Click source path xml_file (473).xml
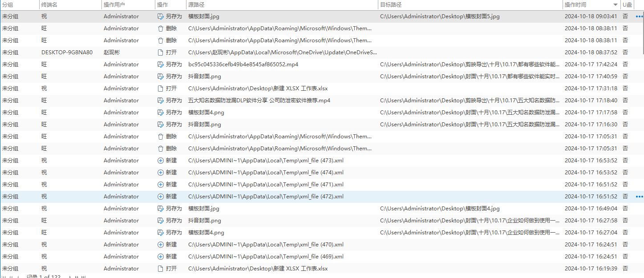 [266, 161]
